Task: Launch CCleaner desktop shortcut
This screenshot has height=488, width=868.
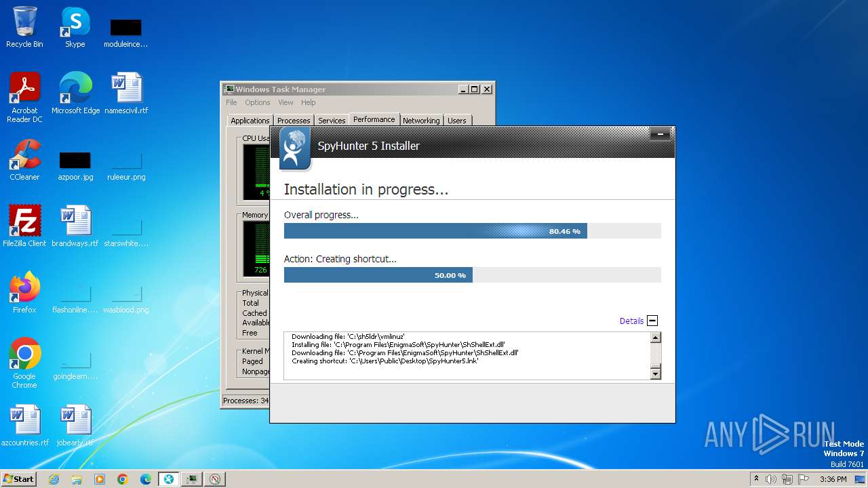Action: [x=24, y=160]
